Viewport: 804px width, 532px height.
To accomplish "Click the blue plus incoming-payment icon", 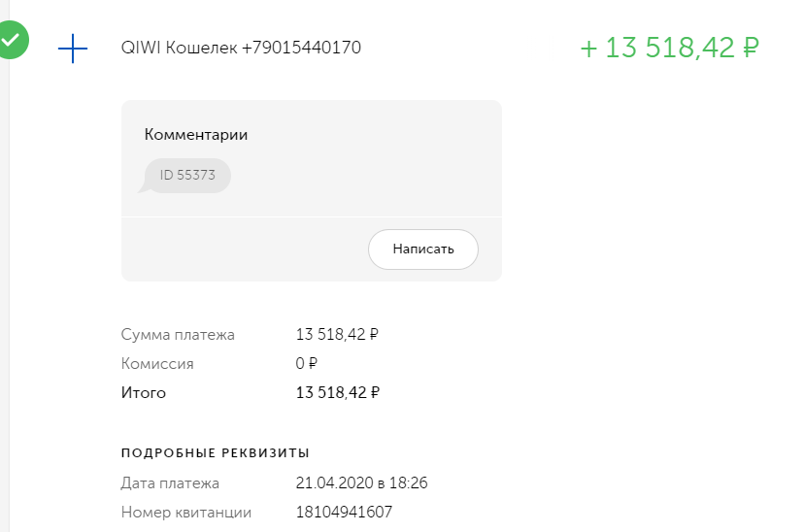I will [x=73, y=48].
